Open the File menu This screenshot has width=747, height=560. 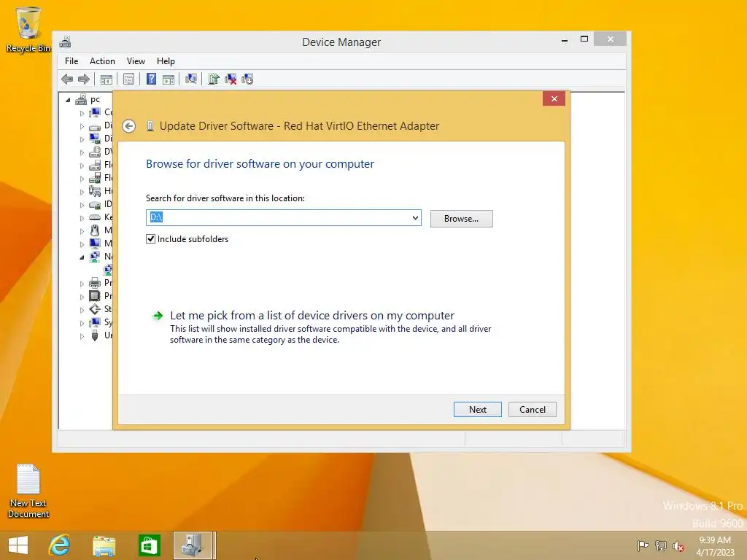click(71, 61)
